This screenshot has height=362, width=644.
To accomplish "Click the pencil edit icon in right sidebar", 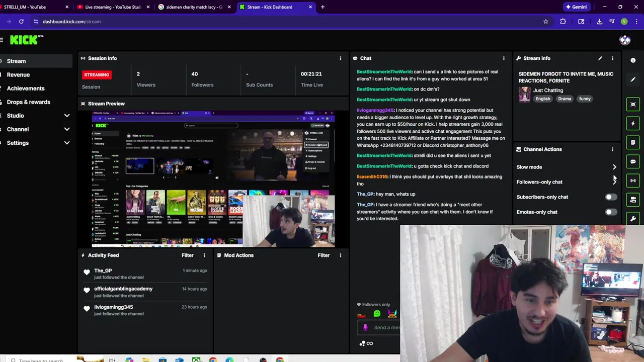I will 633,79.
